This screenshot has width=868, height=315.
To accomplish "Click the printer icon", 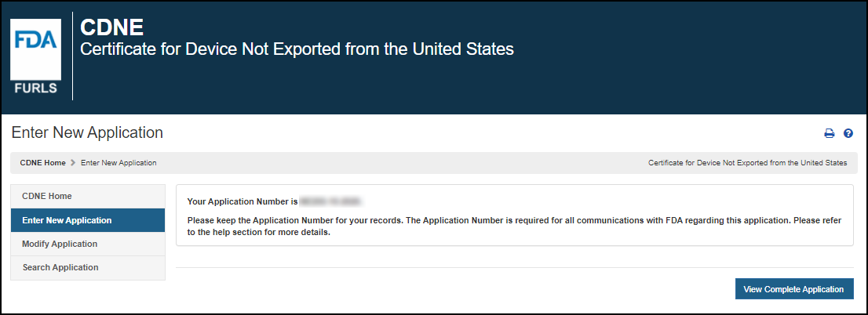I will click(829, 134).
